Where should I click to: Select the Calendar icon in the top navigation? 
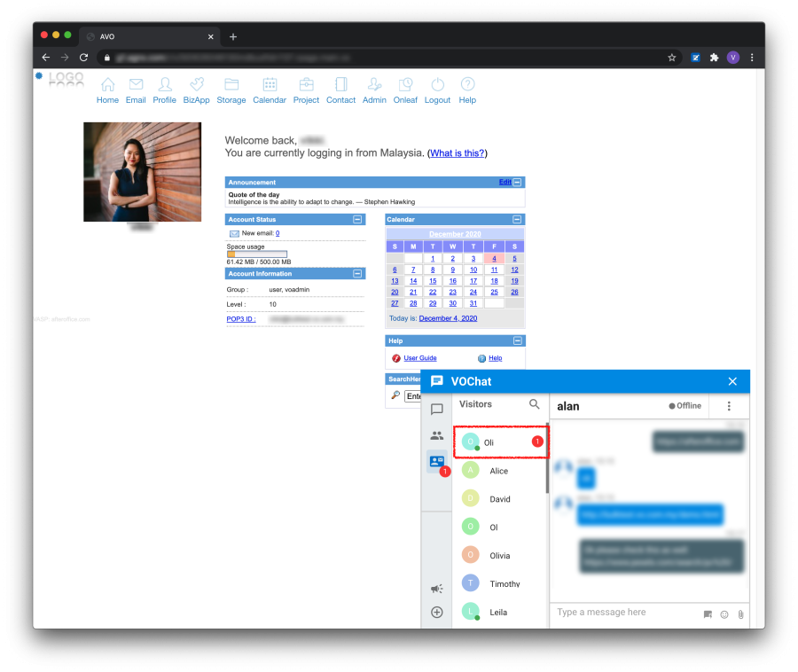coord(270,89)
